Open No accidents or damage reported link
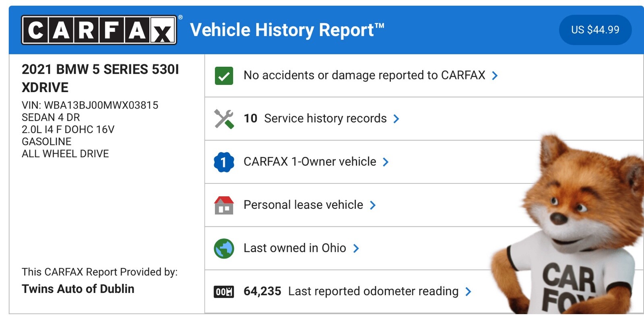644x321 pixels. [364, 75]
